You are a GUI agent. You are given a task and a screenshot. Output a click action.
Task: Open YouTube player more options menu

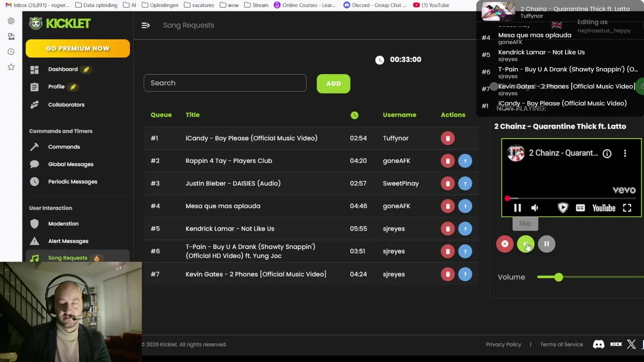click(x=625, y=153)
